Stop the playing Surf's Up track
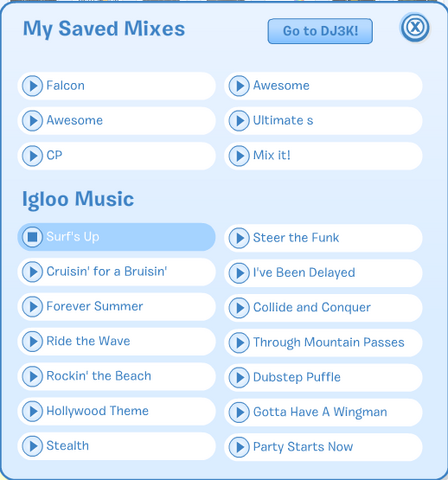This screenshot has height=480, width=448. pos(32,237)
